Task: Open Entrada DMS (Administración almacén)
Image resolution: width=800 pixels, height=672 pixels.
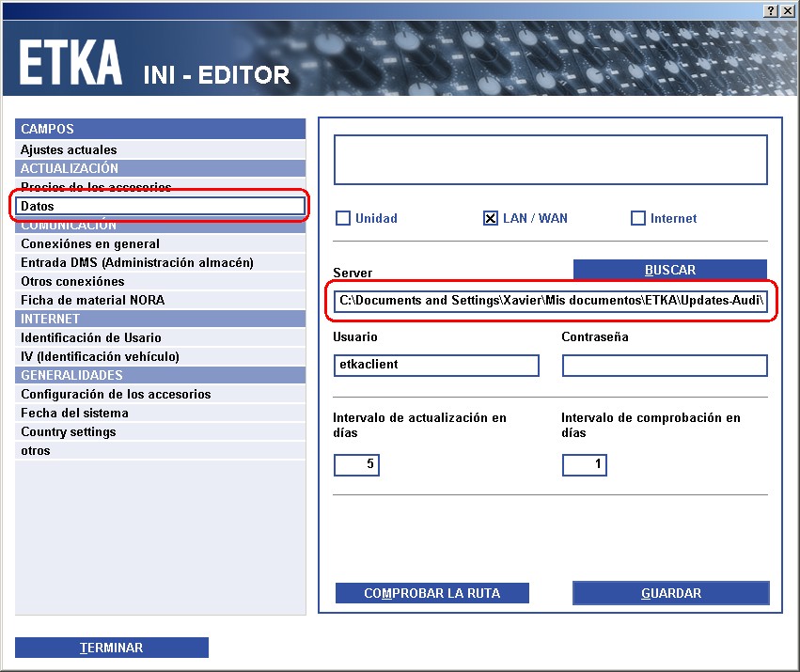Action: tap(160, 263)
